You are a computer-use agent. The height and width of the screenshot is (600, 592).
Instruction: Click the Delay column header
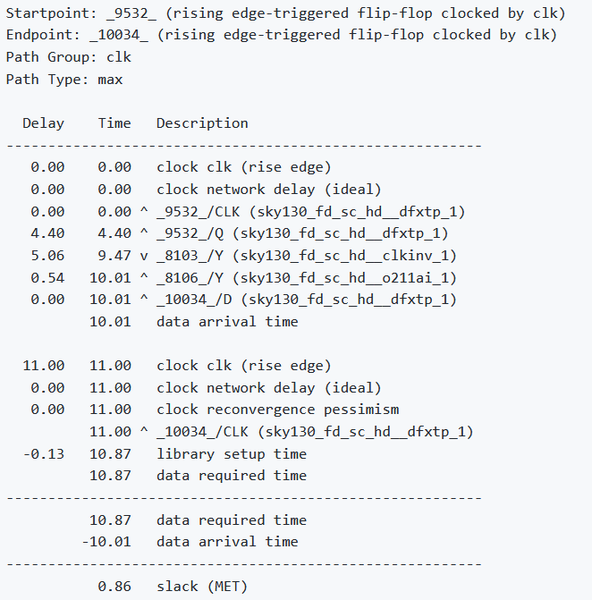pyautogui.click(x=43, y=123)
